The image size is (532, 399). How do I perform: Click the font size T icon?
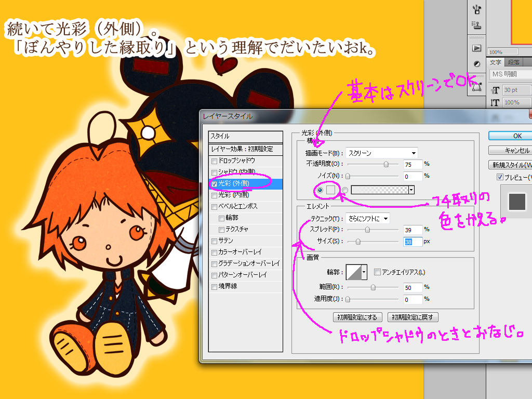[495, 90]
